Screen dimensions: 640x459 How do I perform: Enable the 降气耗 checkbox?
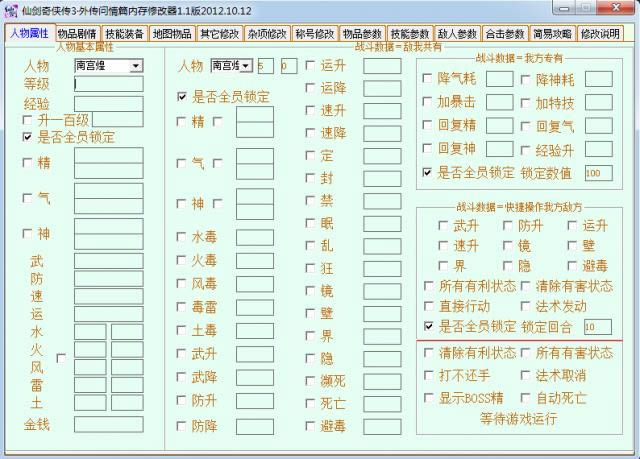pos(427,78)
